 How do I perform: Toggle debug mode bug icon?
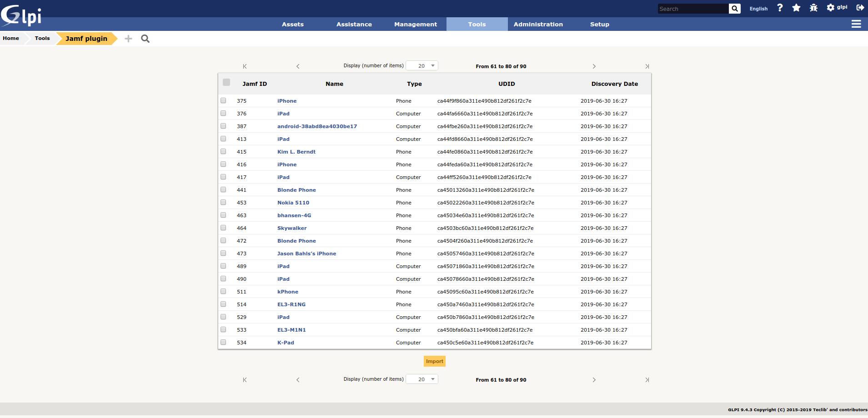(x=813, y=8)
